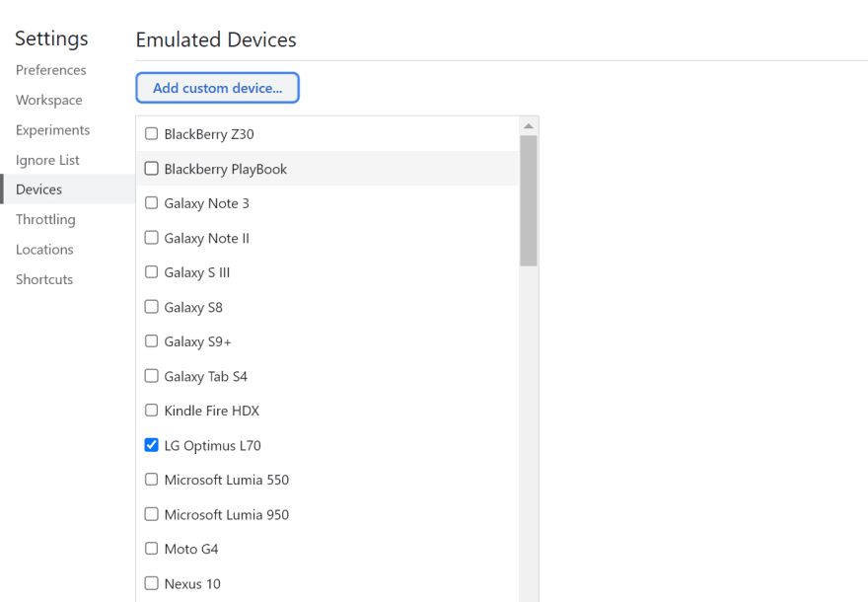Screen dimensions: 868x602
Task: Enable the BlackBerry Z30 checkbox
Action: 151,133
